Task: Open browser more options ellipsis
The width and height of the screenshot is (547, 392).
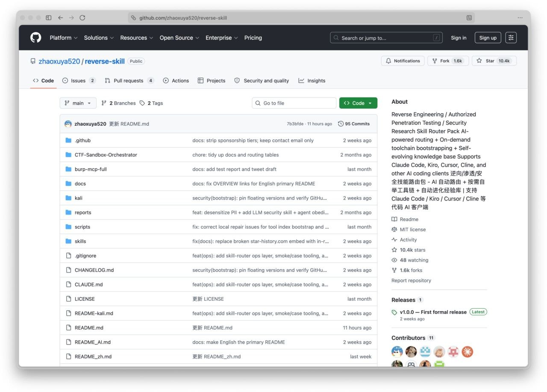Action: click(520, 18)
